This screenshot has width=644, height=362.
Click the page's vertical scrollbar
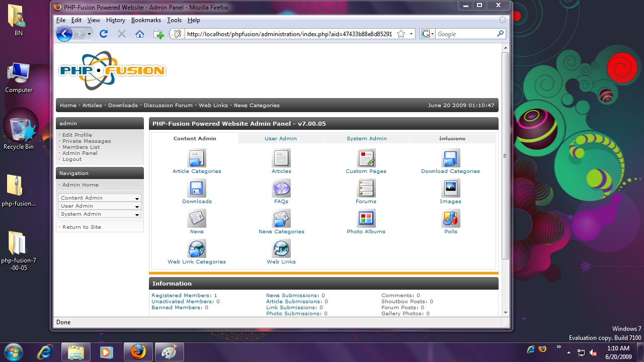click(x=506, y=156)
